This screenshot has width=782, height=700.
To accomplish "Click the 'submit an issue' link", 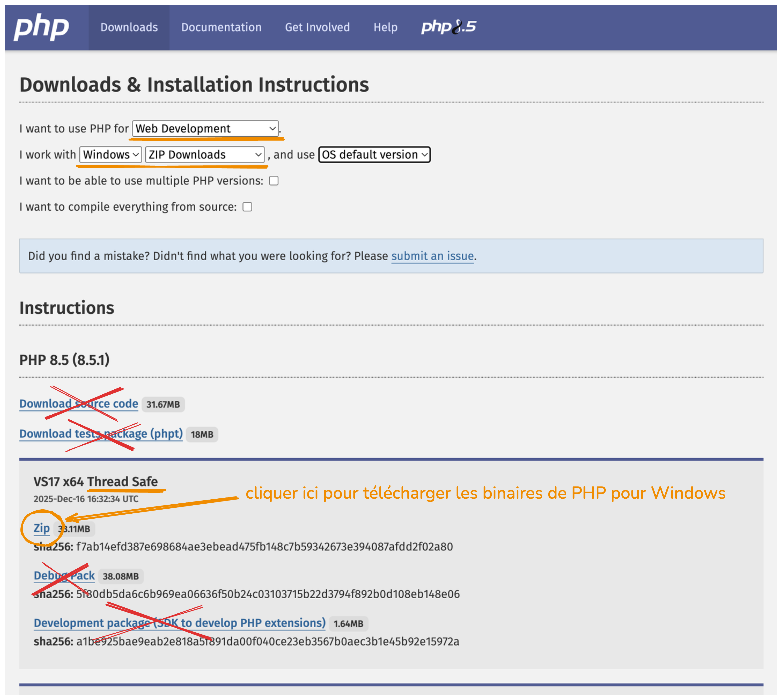I will [432, 256].
